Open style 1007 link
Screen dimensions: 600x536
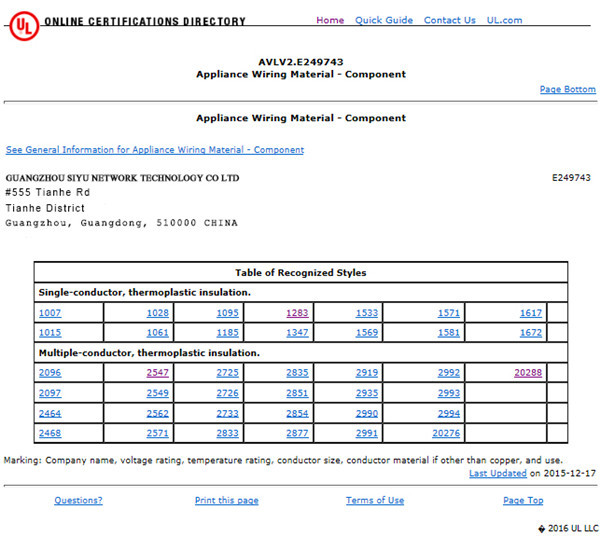pyautogui.click(x=50, y=313)
